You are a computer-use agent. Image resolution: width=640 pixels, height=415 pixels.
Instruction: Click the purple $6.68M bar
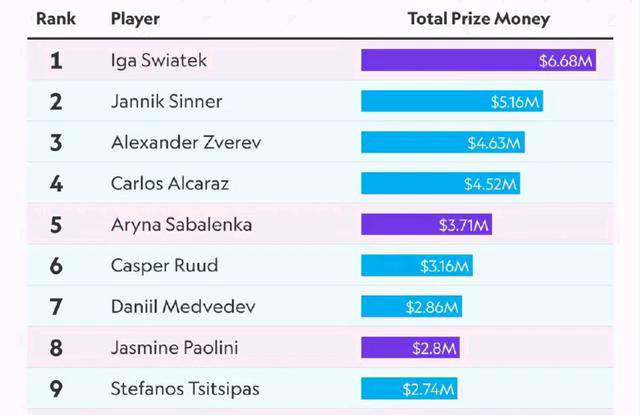(479, 61)
